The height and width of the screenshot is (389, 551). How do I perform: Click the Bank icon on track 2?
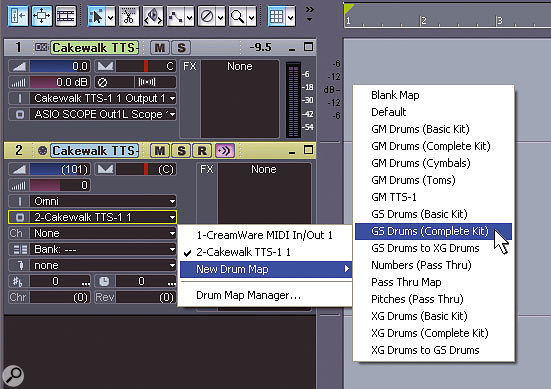(x=20, y=249)
